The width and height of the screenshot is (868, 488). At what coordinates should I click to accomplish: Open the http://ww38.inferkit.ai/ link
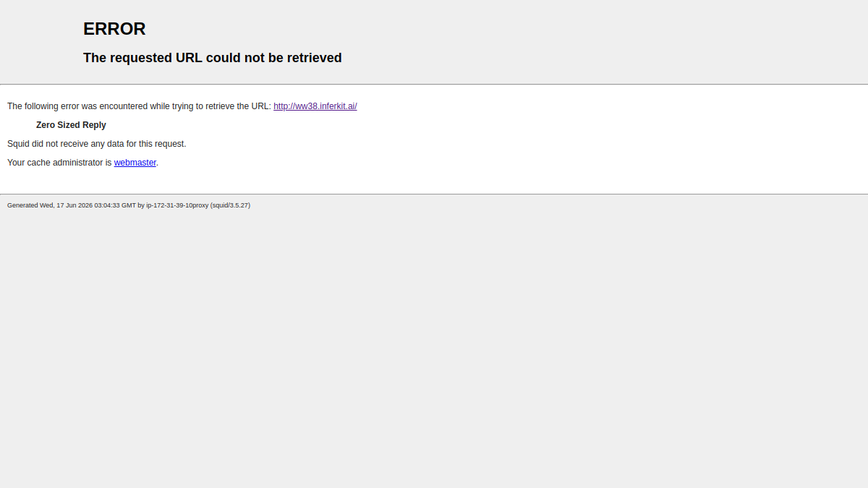click(315, 106)
